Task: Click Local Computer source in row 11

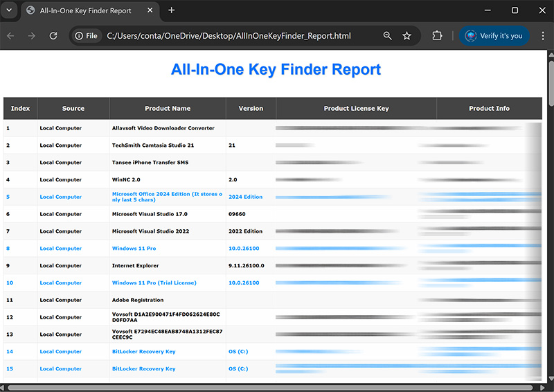Action: coord(61,300)
